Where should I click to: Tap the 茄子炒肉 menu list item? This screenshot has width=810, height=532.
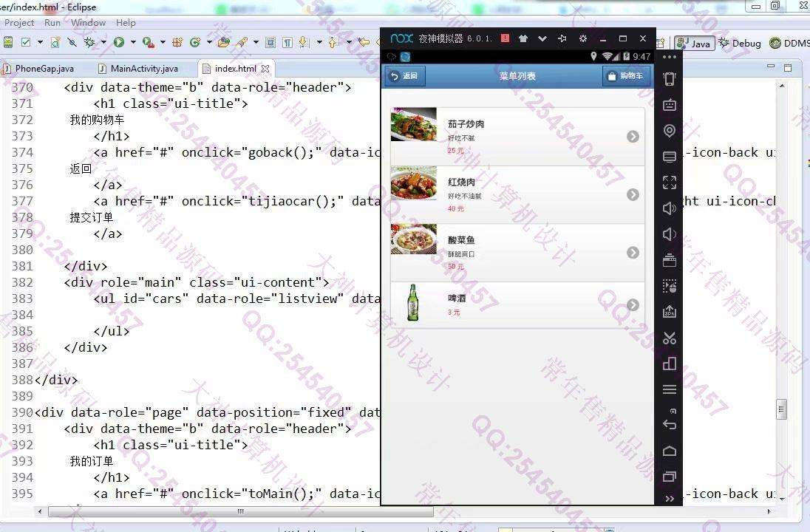click(517, 137)
